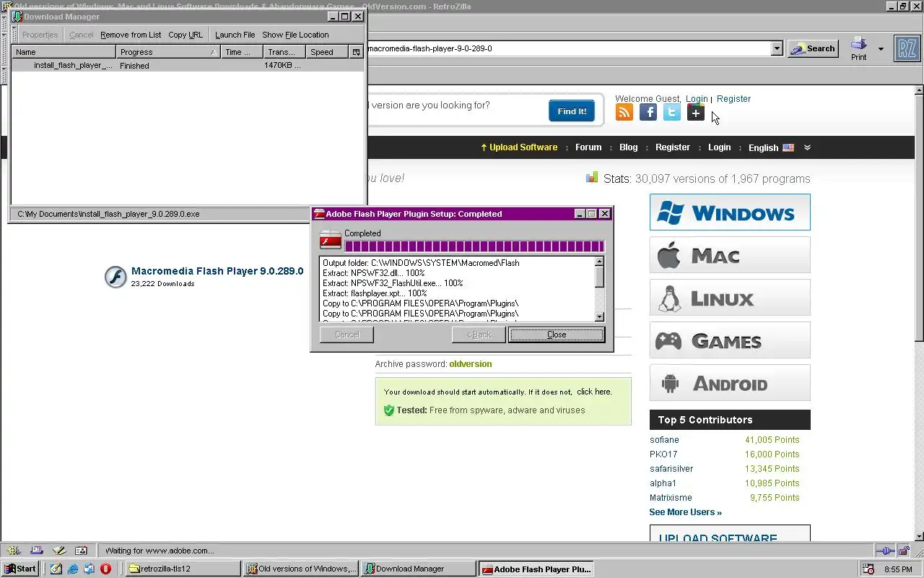Viewport: 924px width, 578px height.
Task: Open Login in the black nav bar
Action: [x=719, y=147]
